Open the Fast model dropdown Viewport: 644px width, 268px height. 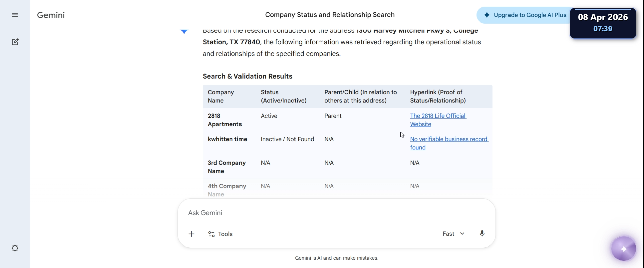(449, 234)
